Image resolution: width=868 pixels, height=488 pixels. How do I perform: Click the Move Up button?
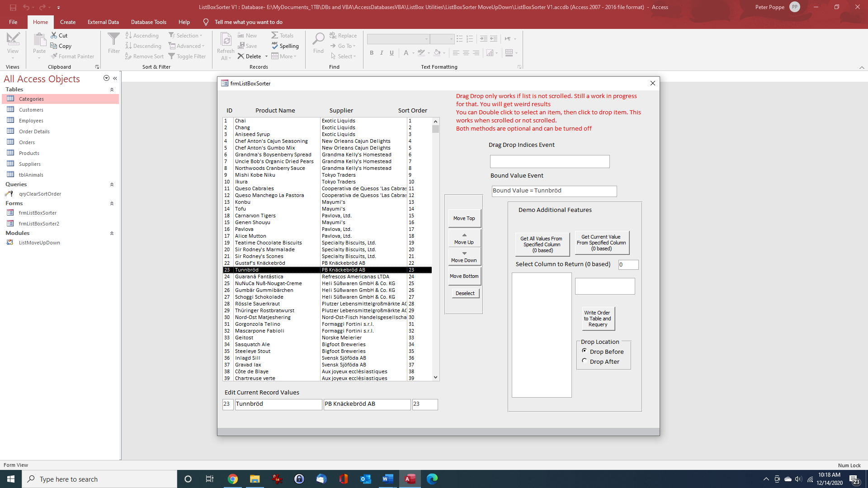pyautogui.click(x=464, y=239)
